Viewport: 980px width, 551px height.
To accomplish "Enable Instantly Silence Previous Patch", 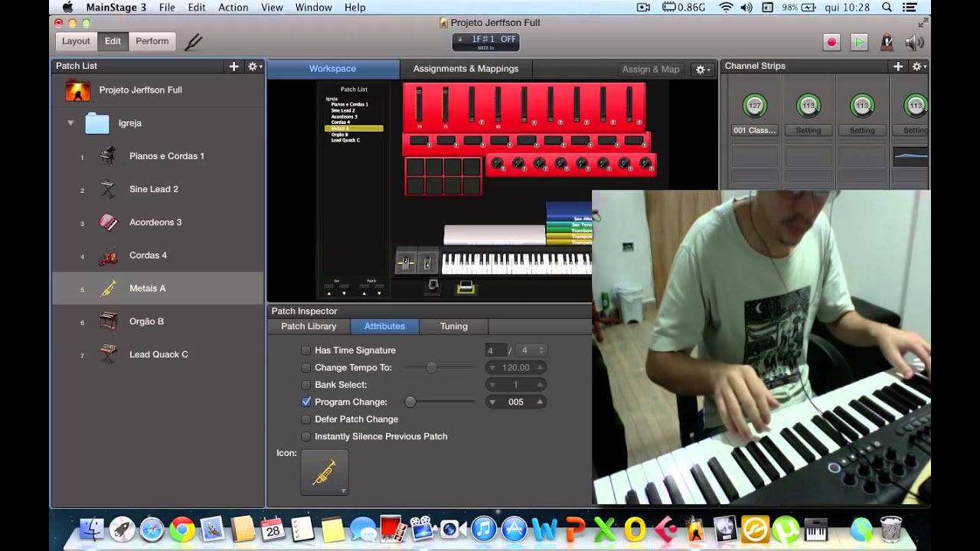I will 306,437.
